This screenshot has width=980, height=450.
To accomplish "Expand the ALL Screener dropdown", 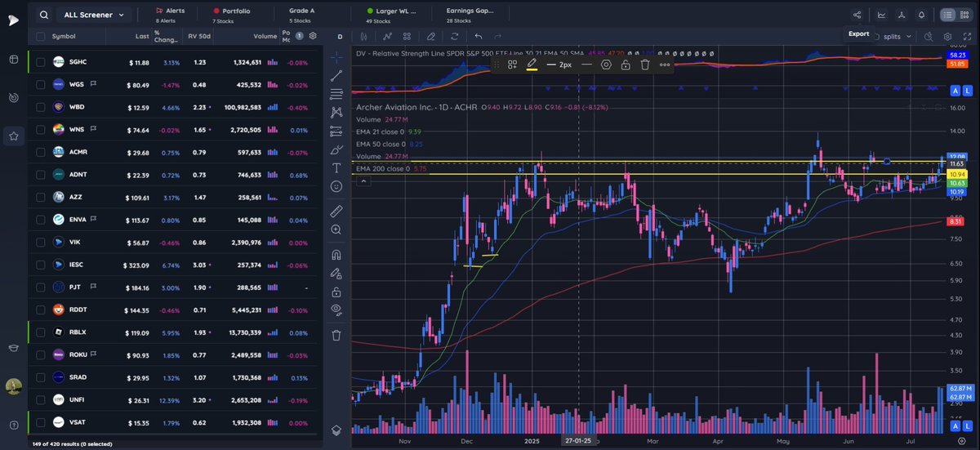I will tap(96, 15).
